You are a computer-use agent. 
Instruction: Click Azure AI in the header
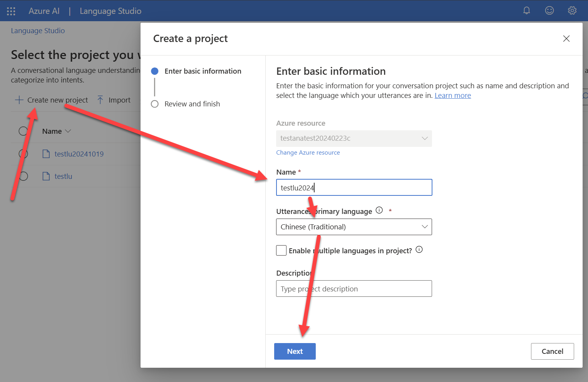coord(44,11)
